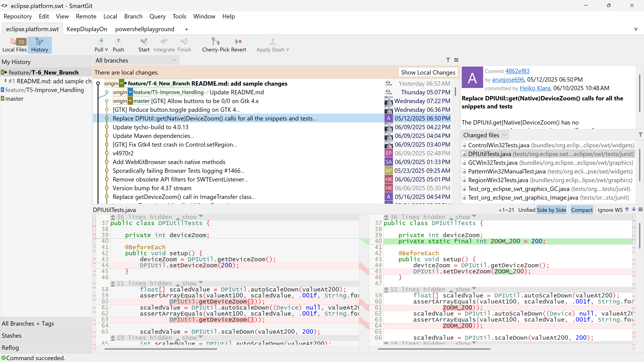This screenshot has height=362, width=644.
Task: Open the Branch menu
Action: pos(133,16)
